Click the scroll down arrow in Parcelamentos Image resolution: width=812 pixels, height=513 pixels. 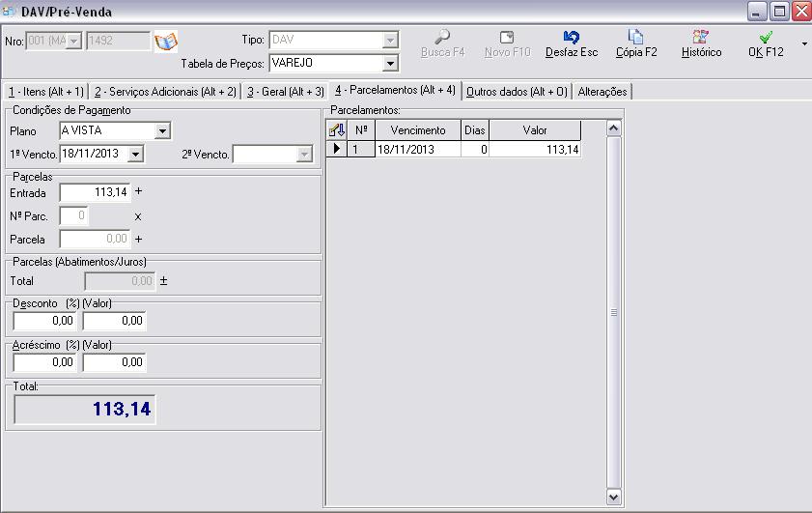click(613, 497)
